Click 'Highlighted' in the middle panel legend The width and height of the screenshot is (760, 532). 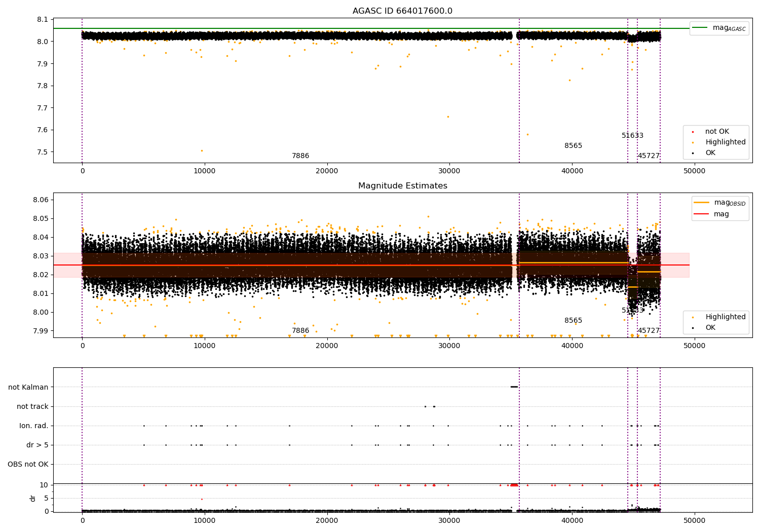(725, 317)
